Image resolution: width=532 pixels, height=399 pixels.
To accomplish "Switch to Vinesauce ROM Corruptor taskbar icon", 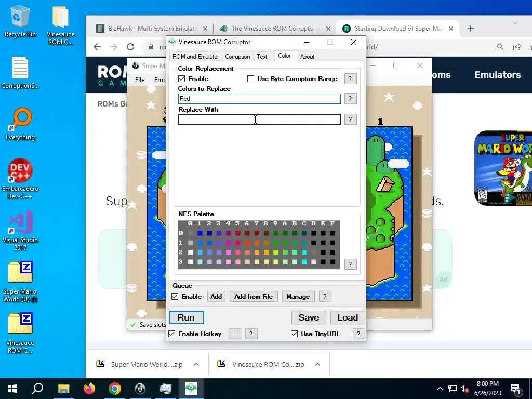I will (x=191, y=389).
